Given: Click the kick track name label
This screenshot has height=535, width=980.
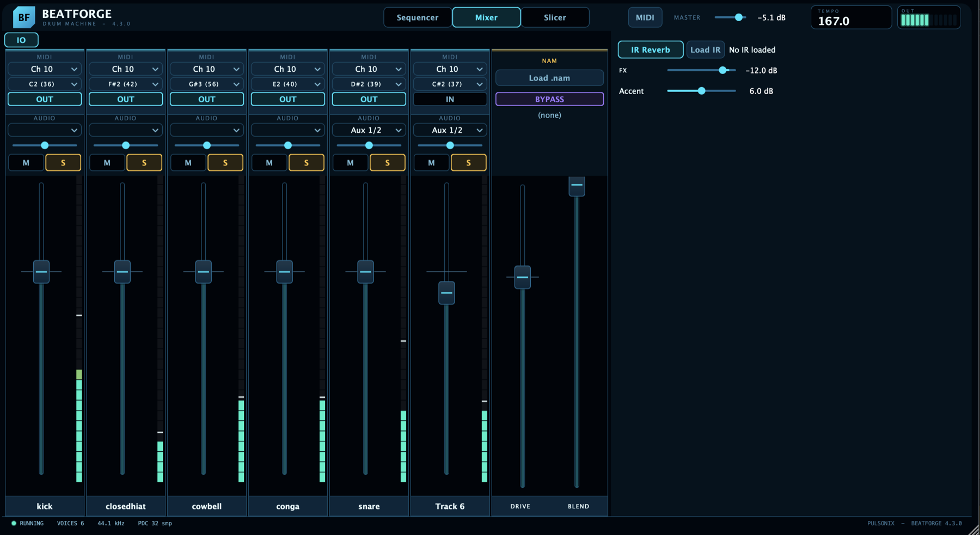Looking at the screenshot, I should [x=45, y=506].
